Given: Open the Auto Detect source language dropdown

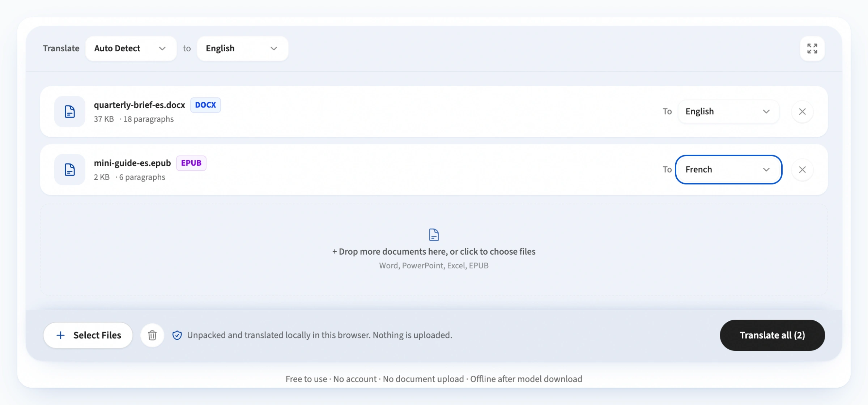Looking at the screenshot, I should click(x=131, y=48).
